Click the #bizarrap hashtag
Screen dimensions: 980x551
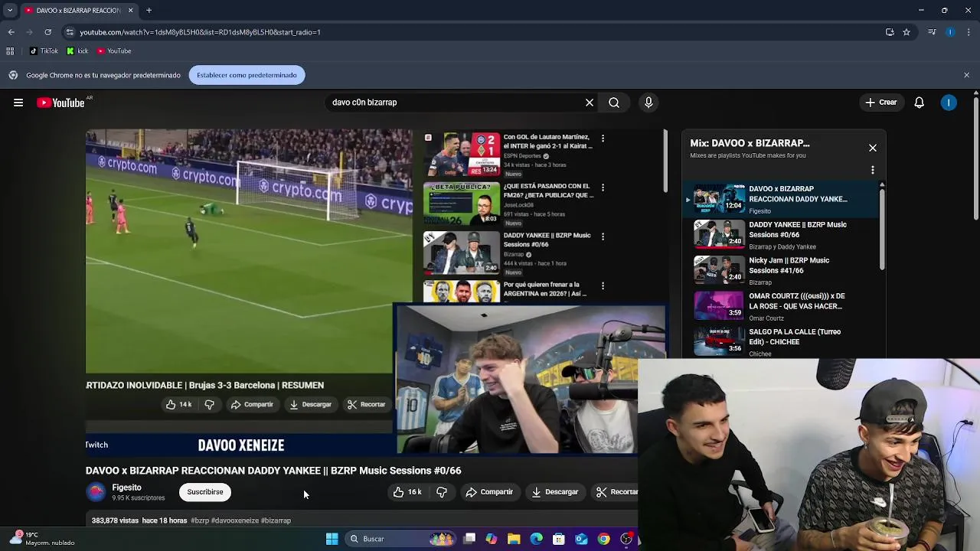tap(276, 520)
